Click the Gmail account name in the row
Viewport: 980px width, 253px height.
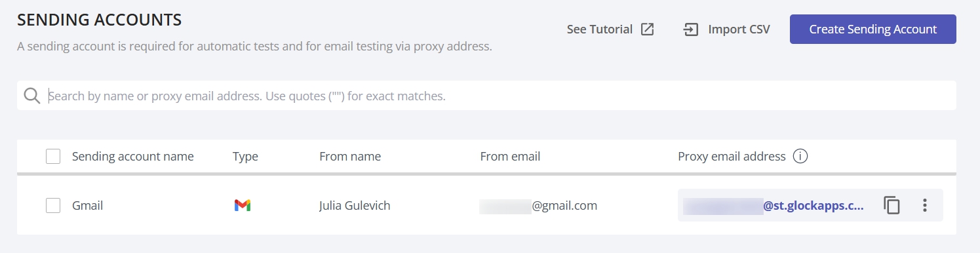87,206
